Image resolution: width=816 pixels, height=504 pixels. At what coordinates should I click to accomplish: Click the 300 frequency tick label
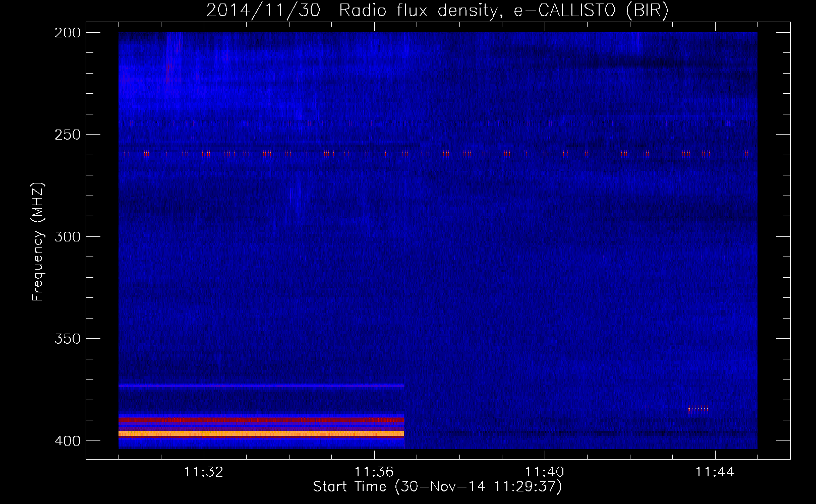(68, 236)
